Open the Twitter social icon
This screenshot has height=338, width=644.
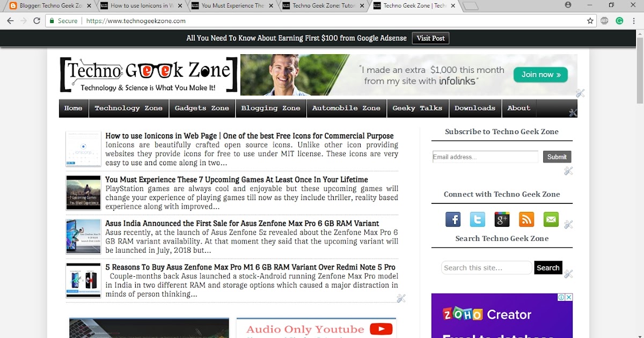coord(478,219)
